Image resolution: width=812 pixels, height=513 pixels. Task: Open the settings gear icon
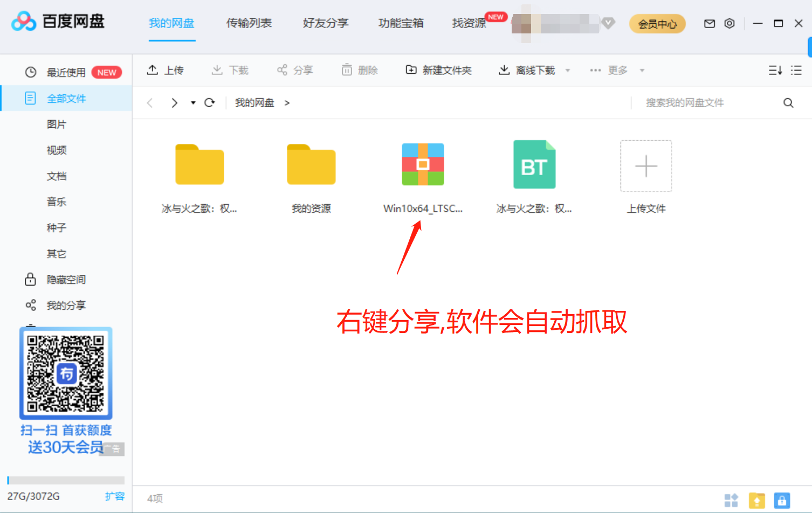(x=730, y=24)
